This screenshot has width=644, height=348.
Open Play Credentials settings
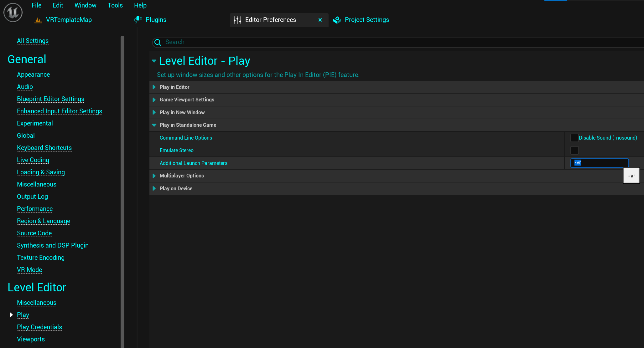(x=39, y=327)
